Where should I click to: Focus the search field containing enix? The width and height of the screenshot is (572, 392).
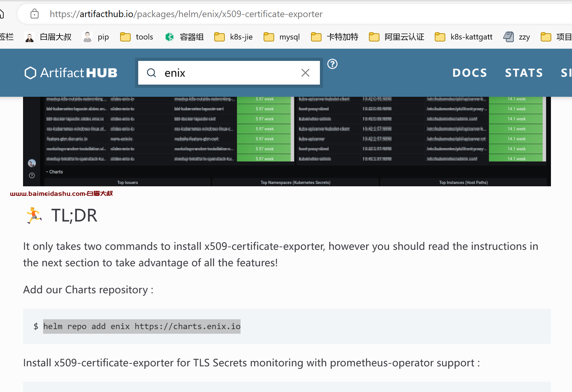(x=229, y=73)
